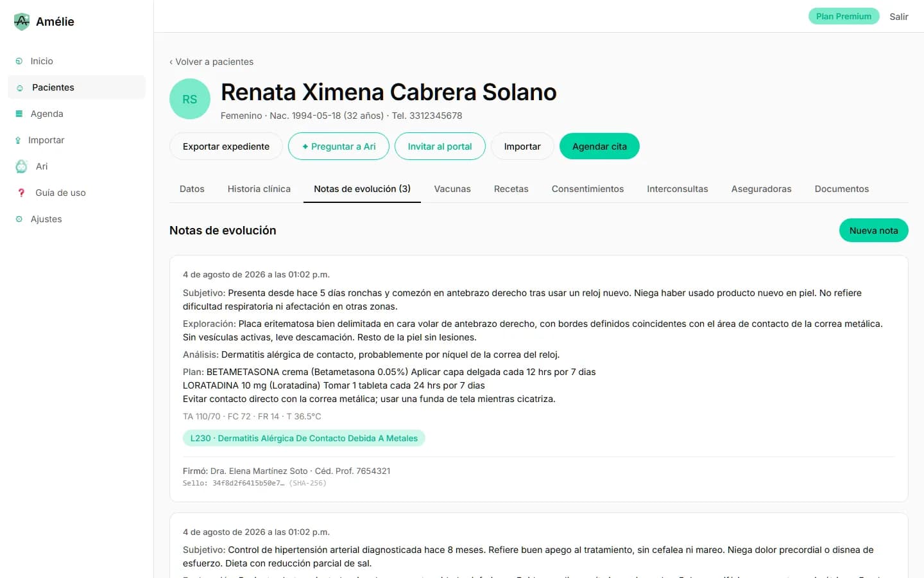This screenshot has width=924, height=578.
Task: Click the patient name Renata Ximena Cabrera Solano
Action: 389,92
